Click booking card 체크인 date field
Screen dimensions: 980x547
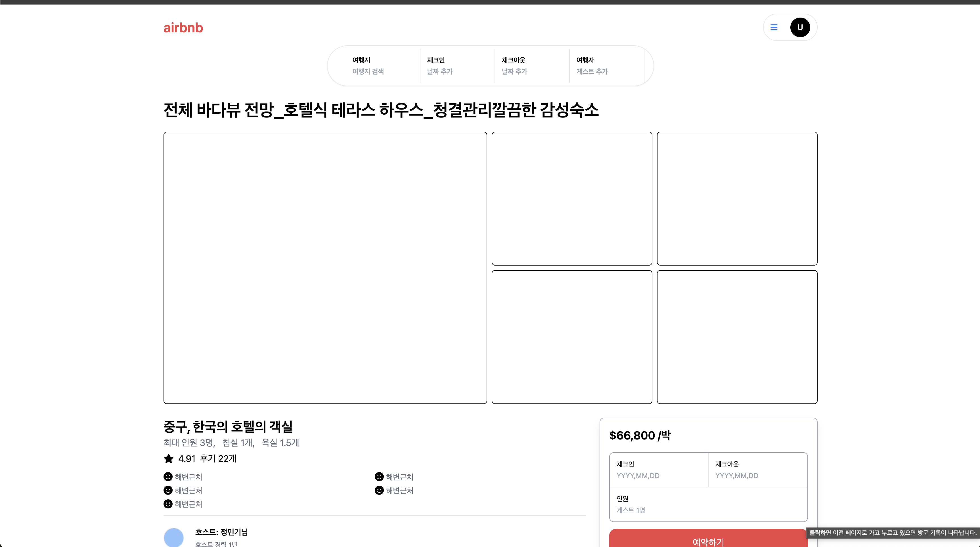(x=658, y=470)
